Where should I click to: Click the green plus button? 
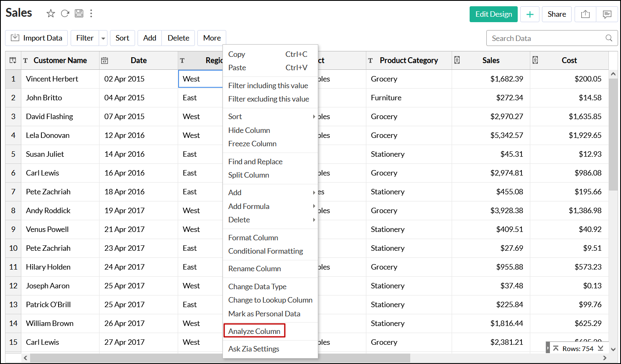[x=530, y=14]
